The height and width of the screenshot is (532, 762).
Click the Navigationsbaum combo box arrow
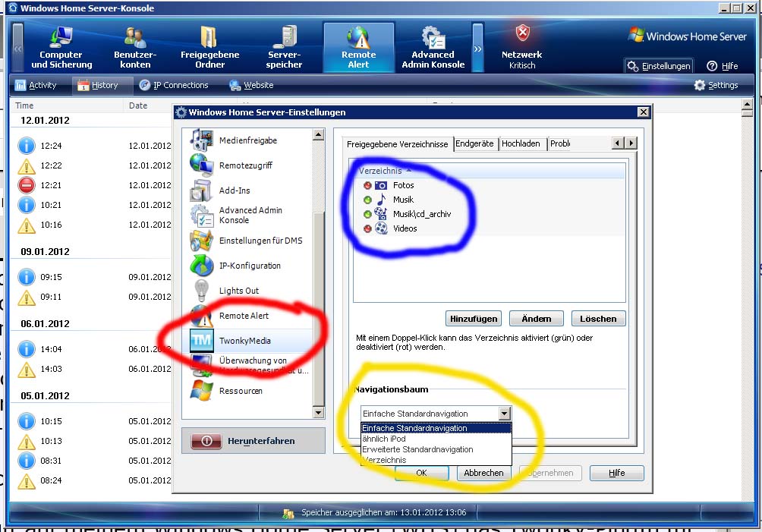[x=504, y=414]
